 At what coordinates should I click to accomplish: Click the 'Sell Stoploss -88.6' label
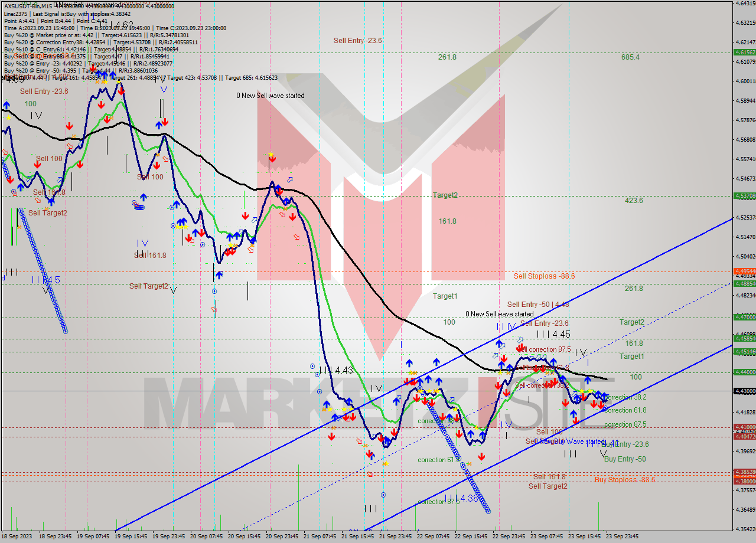pyautogui.click(x=544, y=276)
